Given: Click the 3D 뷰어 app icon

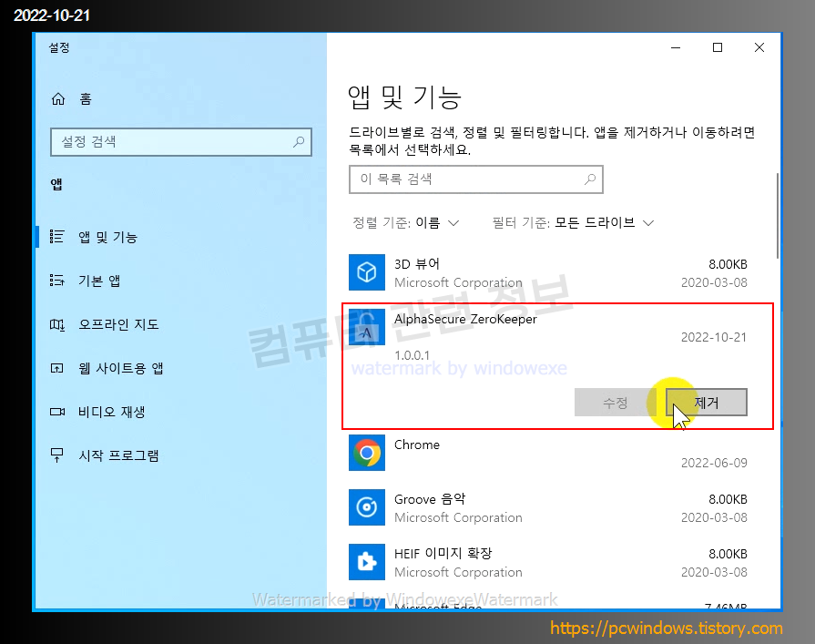Looking at the screenshot, I should pos(367,271).
